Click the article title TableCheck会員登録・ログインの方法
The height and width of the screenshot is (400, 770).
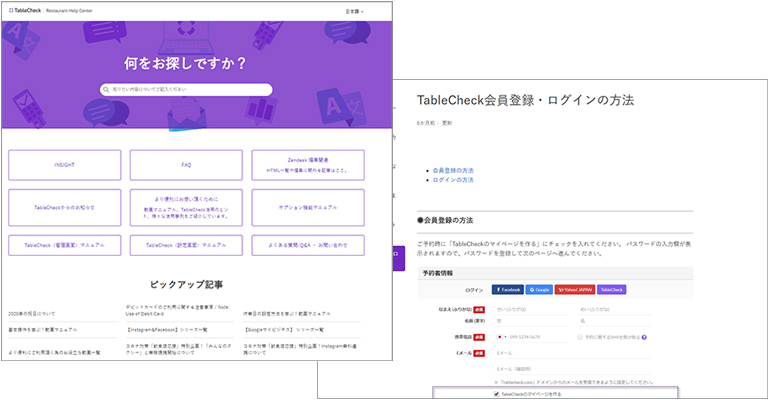(525, 100)
